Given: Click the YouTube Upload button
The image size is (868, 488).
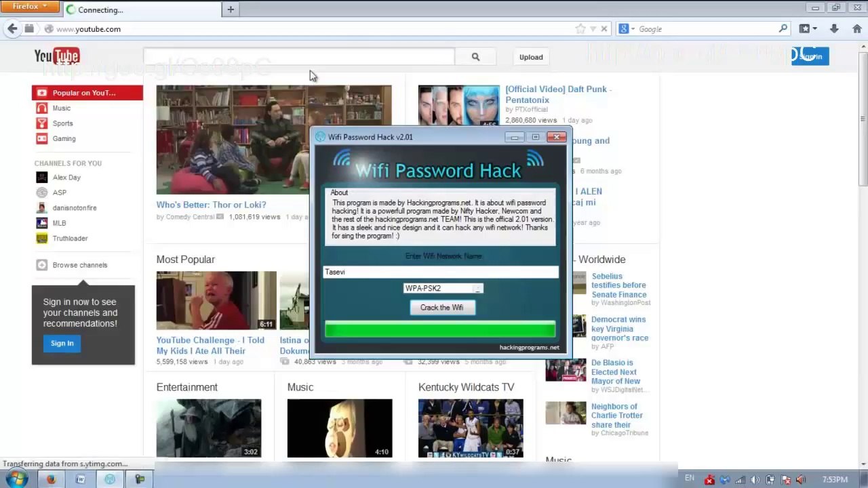Looking at the screenshot, I should (x=531, y=57).
